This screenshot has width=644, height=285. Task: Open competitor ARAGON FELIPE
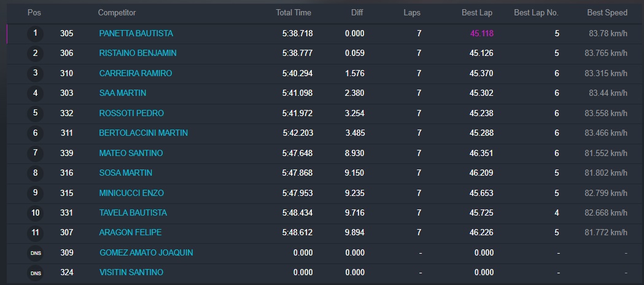coord(129,233)
